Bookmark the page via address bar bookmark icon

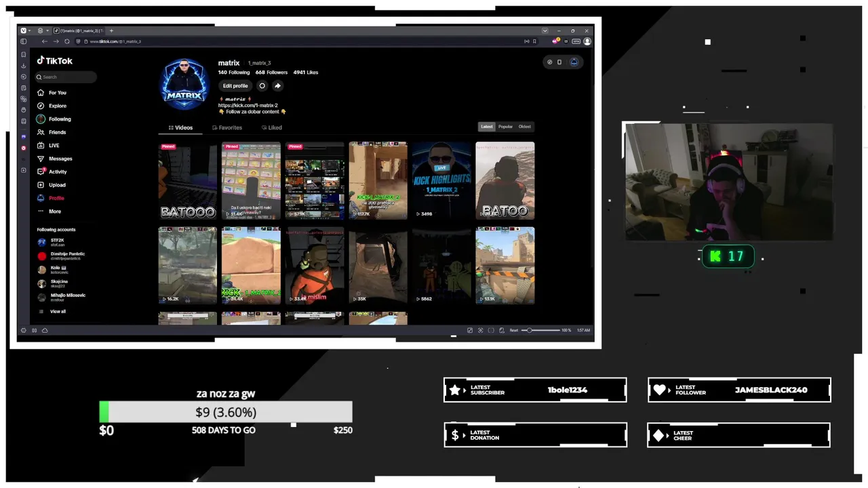(534, 41)
